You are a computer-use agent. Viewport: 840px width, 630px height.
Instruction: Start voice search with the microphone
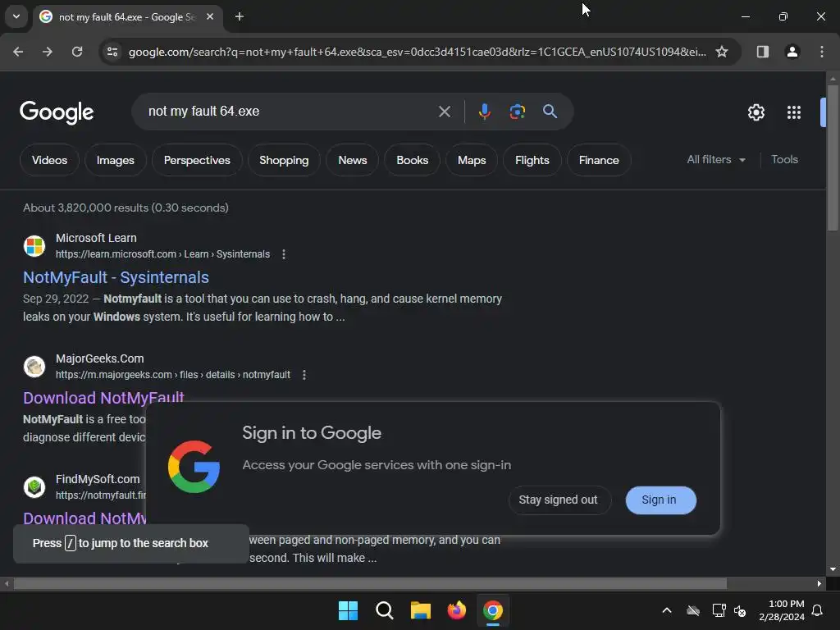coord(484,112)
